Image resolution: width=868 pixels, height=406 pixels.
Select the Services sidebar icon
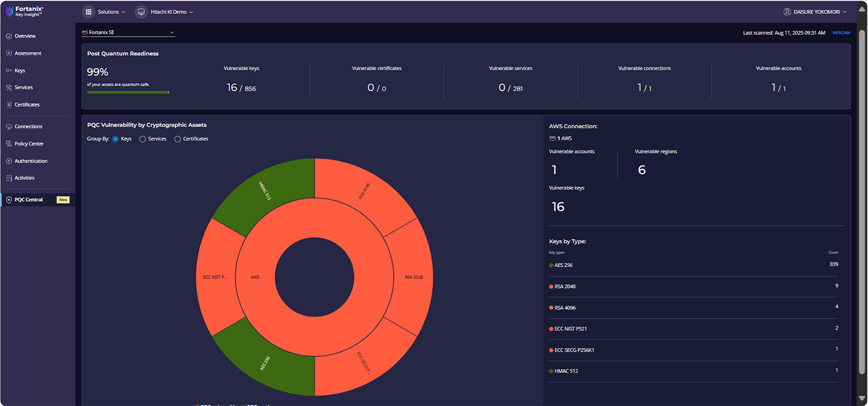[x=9, y=87]
